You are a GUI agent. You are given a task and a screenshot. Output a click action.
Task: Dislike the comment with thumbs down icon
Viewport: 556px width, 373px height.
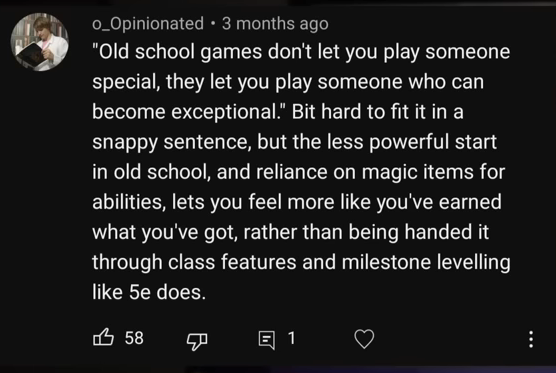(197, 340)
